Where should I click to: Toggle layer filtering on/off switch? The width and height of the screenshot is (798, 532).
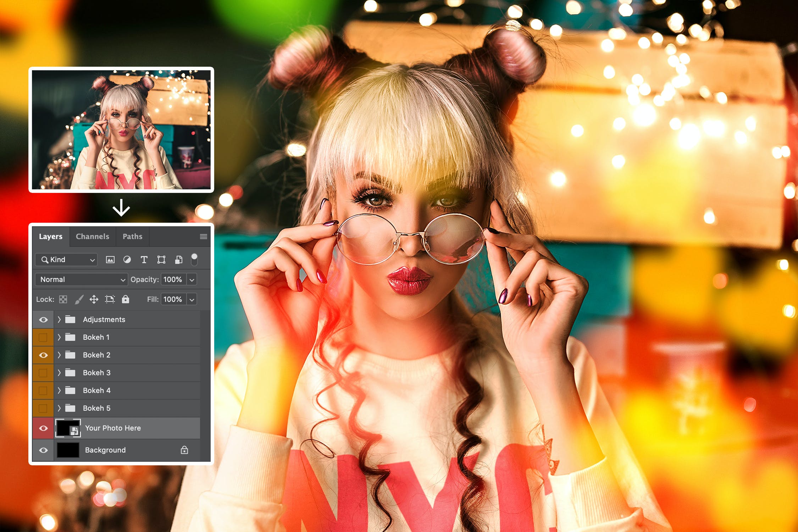tap(194, 259)
